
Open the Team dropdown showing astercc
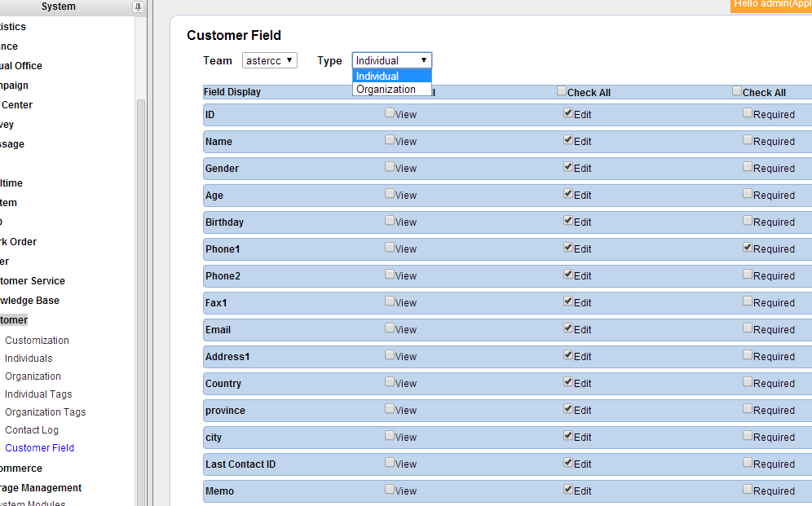point(270,60)
